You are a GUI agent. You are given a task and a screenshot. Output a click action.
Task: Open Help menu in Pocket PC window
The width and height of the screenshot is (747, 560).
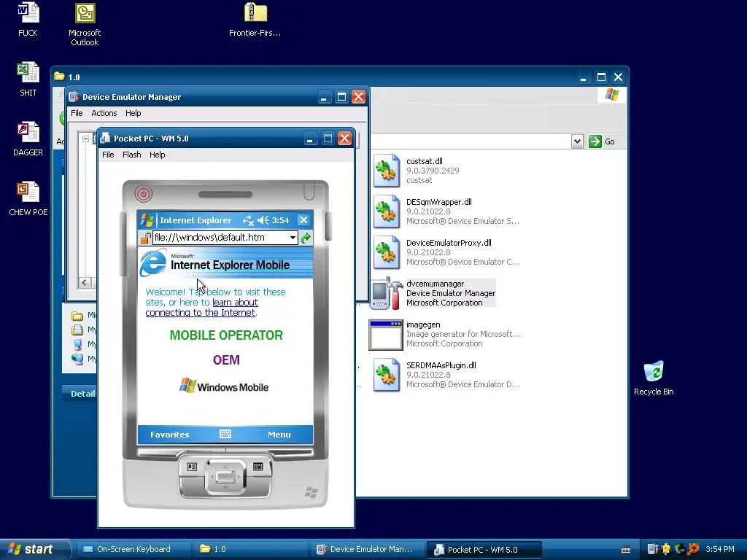pos(158,155)
